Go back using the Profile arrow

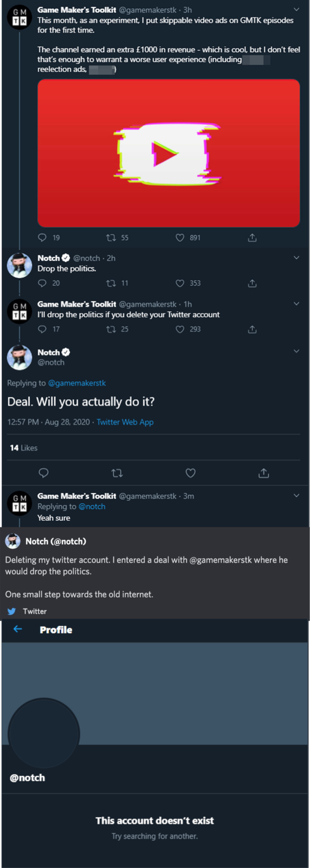pos(18,629)
